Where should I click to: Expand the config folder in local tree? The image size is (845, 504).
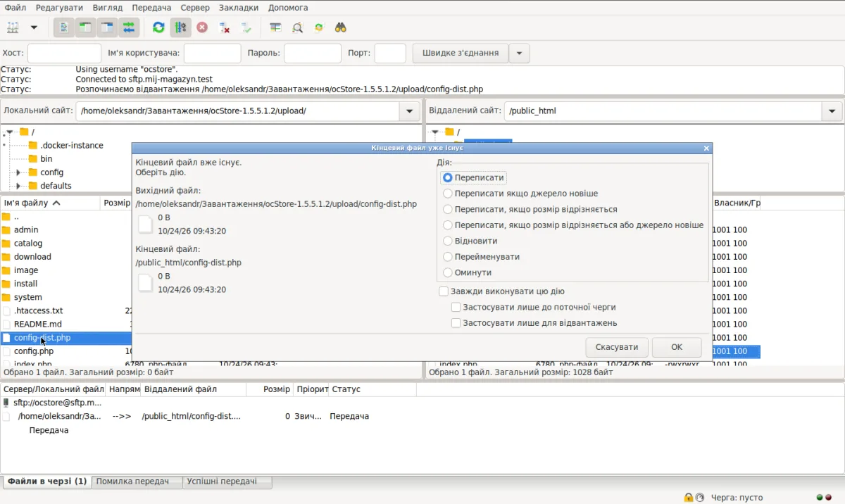18,172
